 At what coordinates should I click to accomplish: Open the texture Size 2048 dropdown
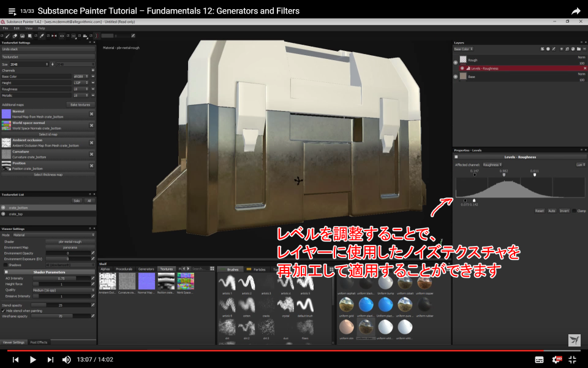(x=29, y=64)
